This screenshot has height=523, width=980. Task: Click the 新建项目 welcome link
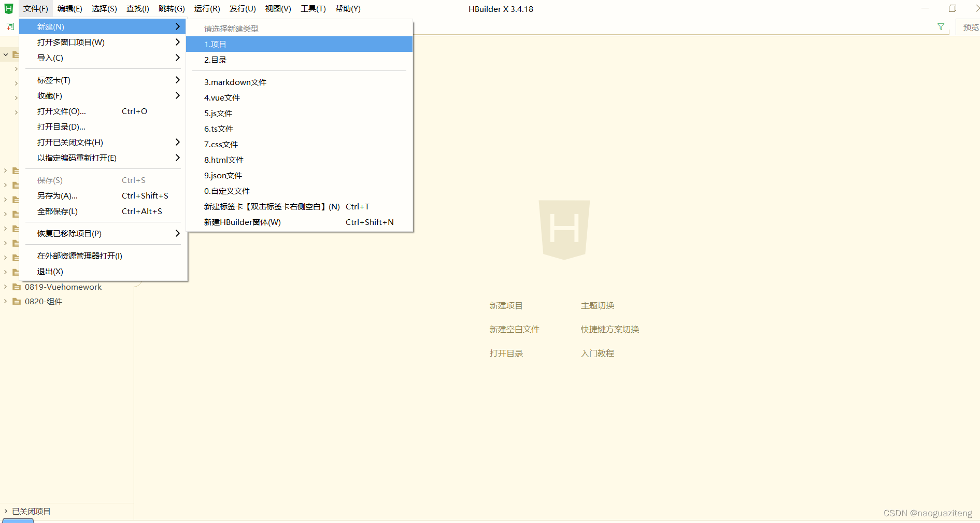pos(506,305)
